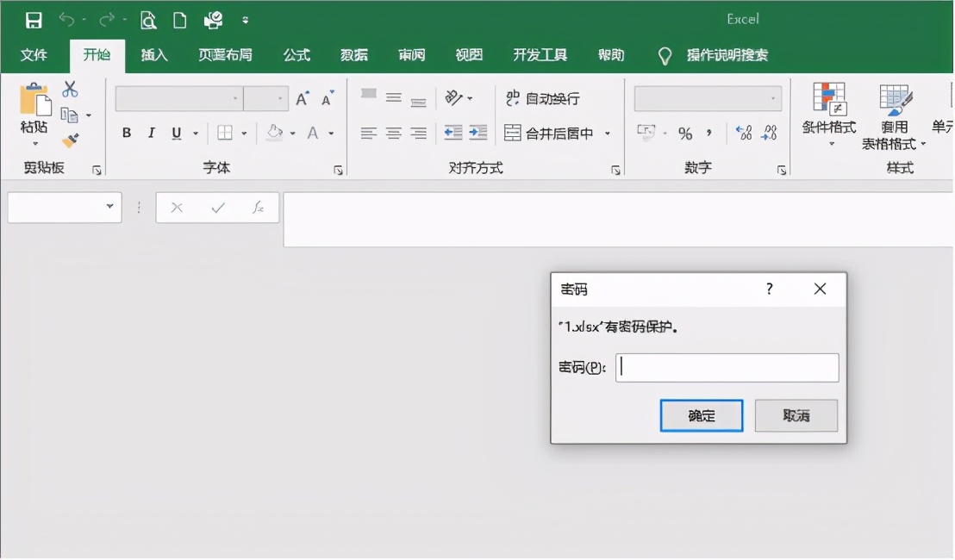Click the Borders icon
This screenshot has width=955, height=560.
coord(225,133)
